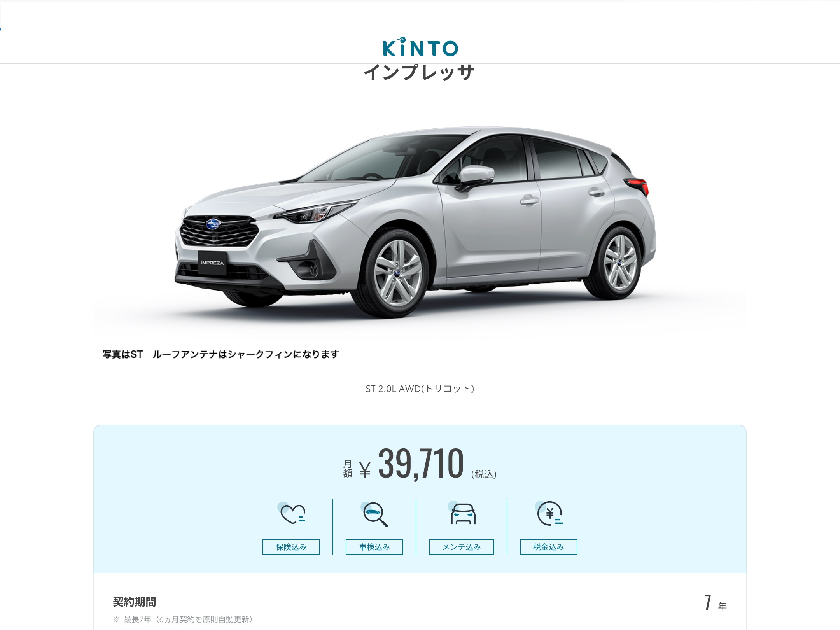The width and height of the screenshot is (840, 630).
Task: Select the 保険込み label
Action: click(291, 547)
